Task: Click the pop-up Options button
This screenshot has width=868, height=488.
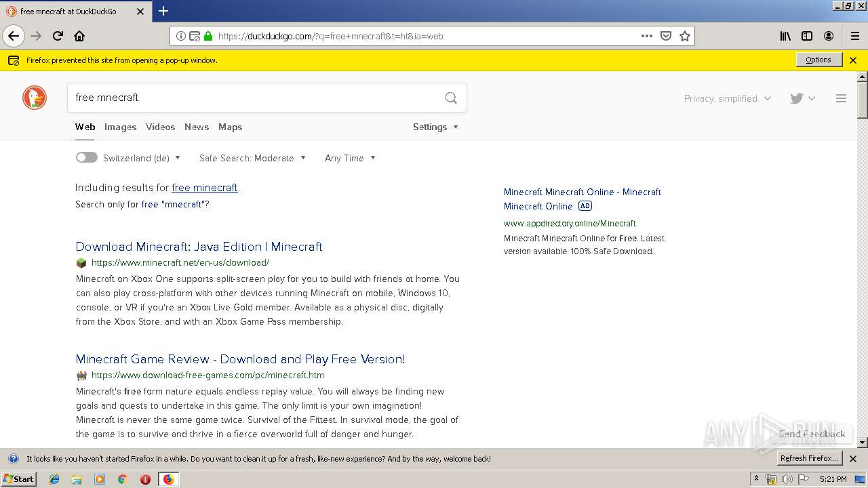Action: 818,60
